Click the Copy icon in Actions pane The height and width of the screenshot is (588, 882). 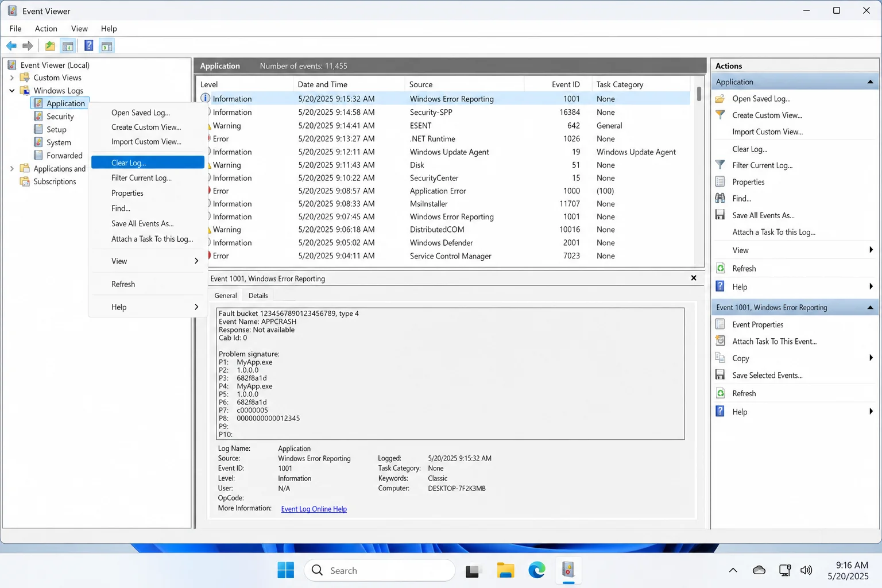pos(720,358)
